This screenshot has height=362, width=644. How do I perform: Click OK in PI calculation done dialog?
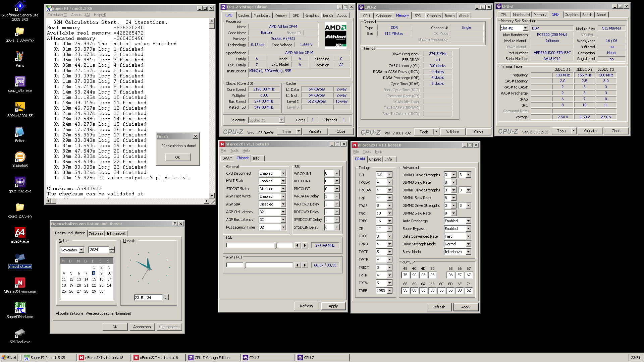(177, 157)
